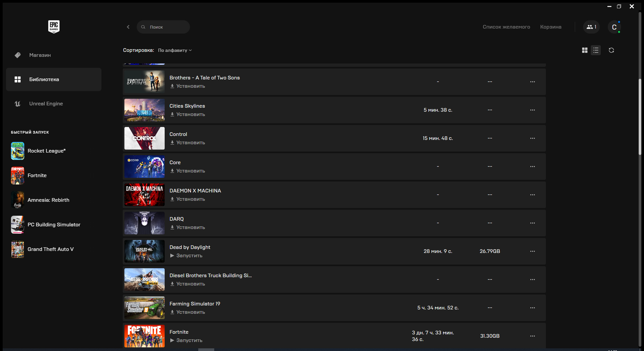Click the Cities Skylines thumbnail
Image resolution: width=644 pixels, height=351 pixels.
144,110
